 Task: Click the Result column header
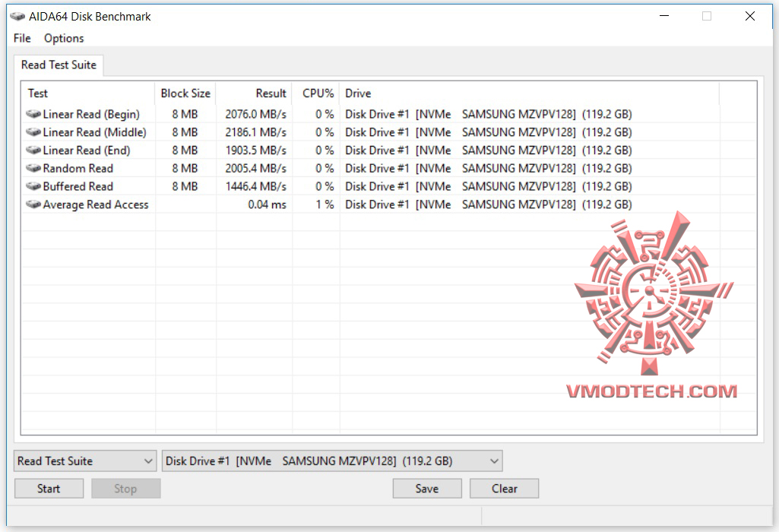click(x=254, y=93)
